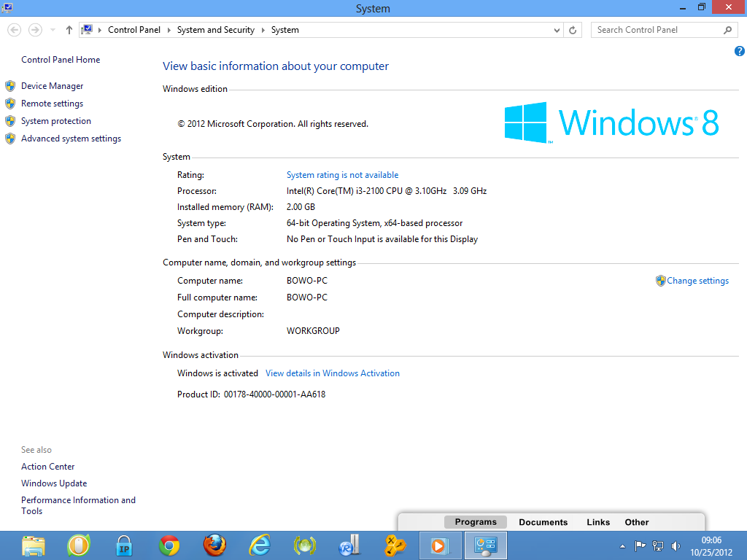The image size is (747, 560).
Task: Open Advanced system settings
Action: coord(71,139)
